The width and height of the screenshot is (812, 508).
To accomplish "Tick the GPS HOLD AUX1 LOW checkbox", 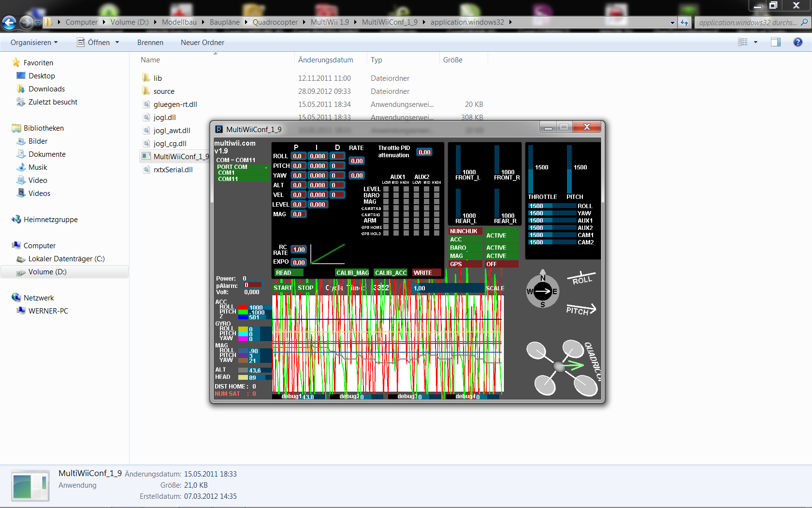I will click(x=386, y=233).
